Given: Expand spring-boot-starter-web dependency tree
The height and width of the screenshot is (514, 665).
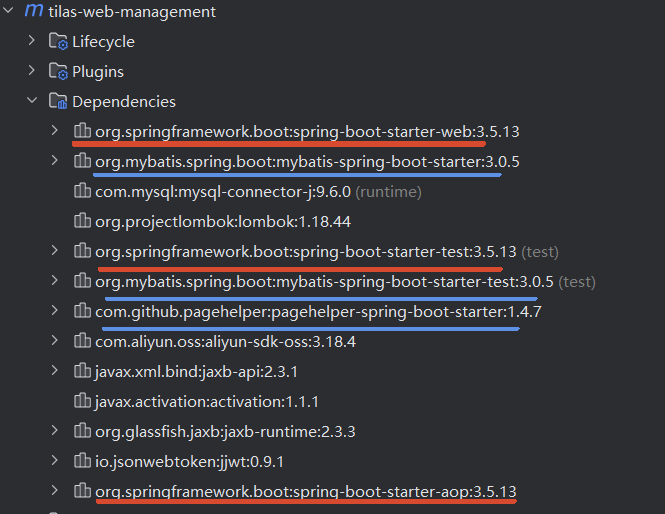Looking at the screenshot, I should (54, 130).
